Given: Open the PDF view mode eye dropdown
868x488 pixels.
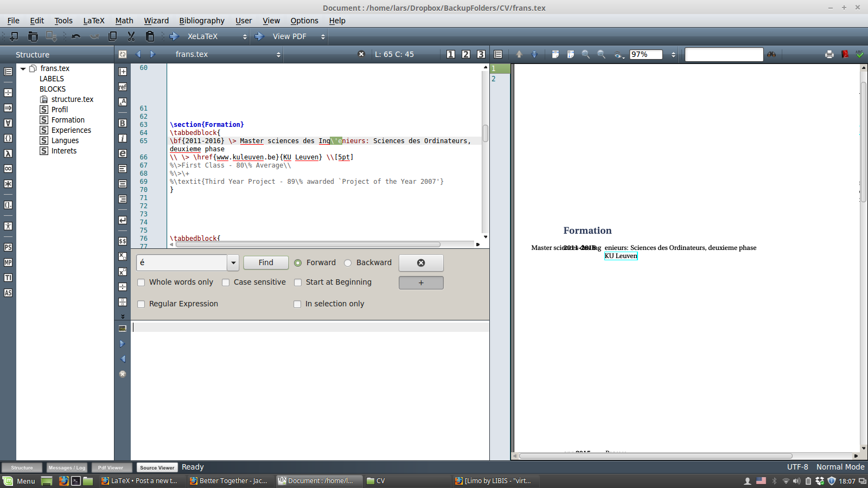Looking at the screenshot, I should [x=618, y=54].
